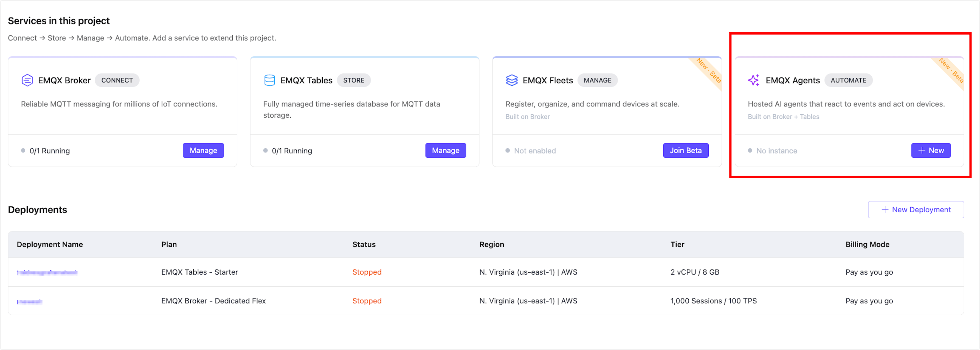The image size is (980, 350).
Task: Click 'Pay as you go' in Tables Starter row
Action: (869, 272)
